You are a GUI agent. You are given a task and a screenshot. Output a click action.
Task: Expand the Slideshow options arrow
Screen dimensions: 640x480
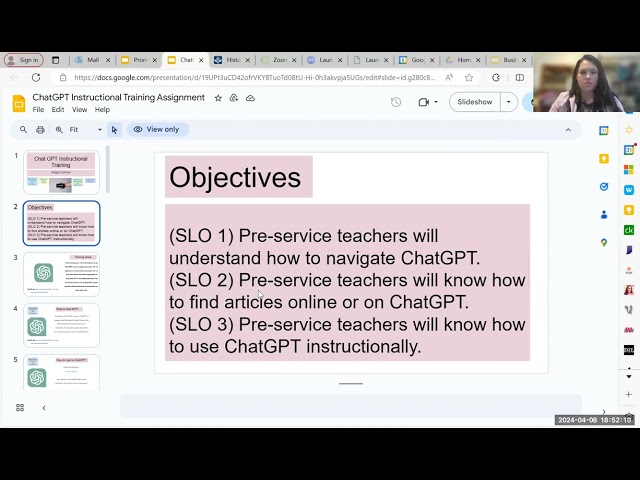(x=509, y=102)
